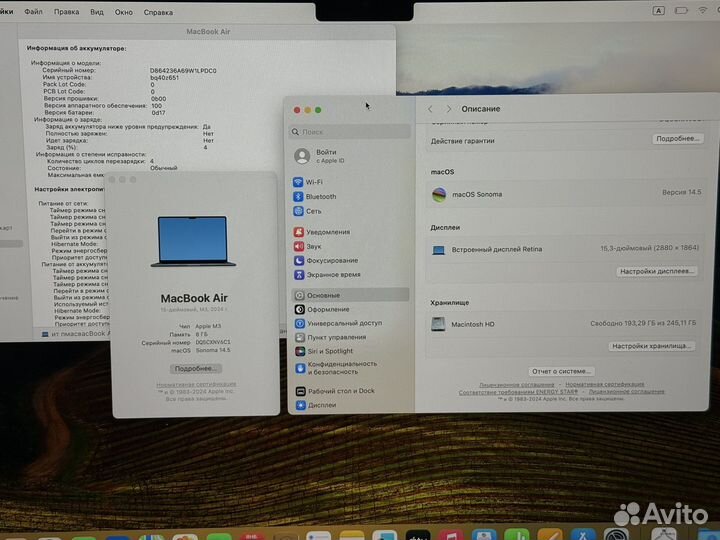Click Apple M3 chip value
The image size is (720, 540).
coord(208,326)
